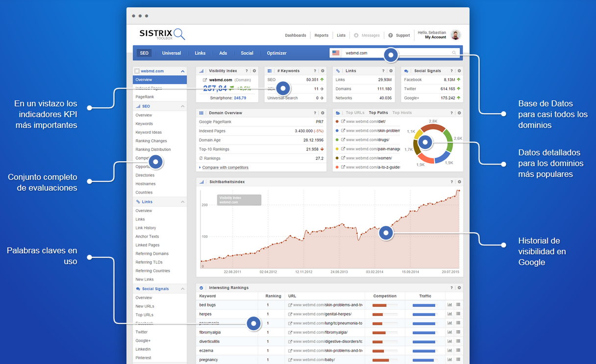The image size is (596, 364).
Task: Show help for the Links widget
Action: (383, 71)
